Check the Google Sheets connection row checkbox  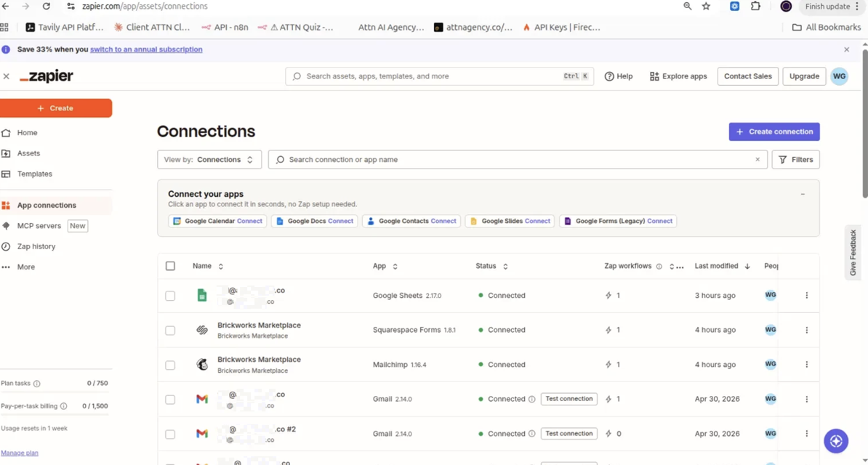(x=170, y=296)
